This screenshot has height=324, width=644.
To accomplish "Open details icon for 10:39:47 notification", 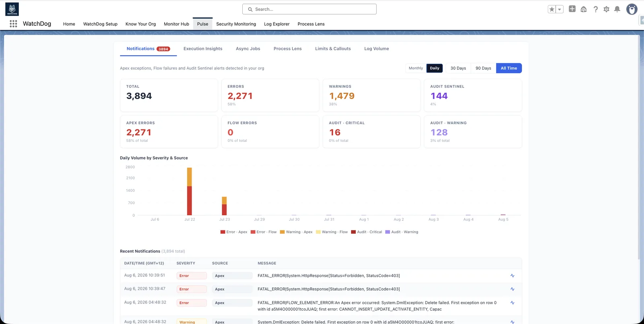I will click(512, 289).
